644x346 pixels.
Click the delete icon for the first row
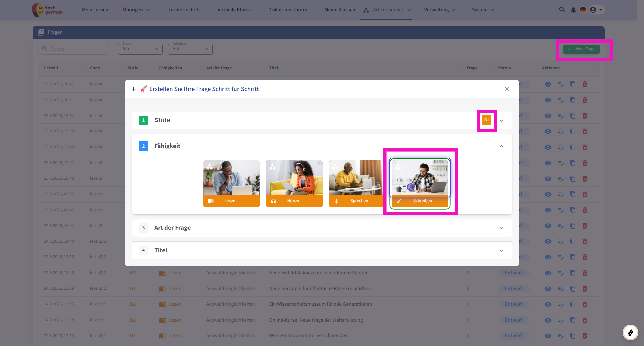[585, 84]
